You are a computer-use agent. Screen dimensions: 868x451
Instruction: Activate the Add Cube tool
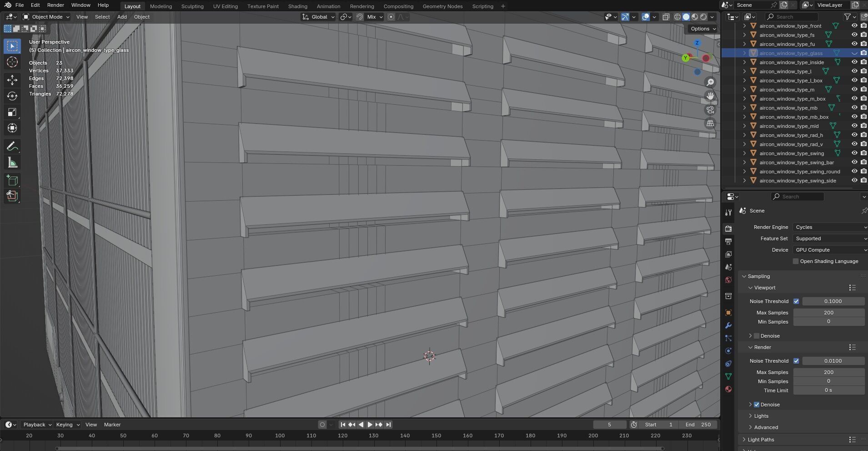12,181
